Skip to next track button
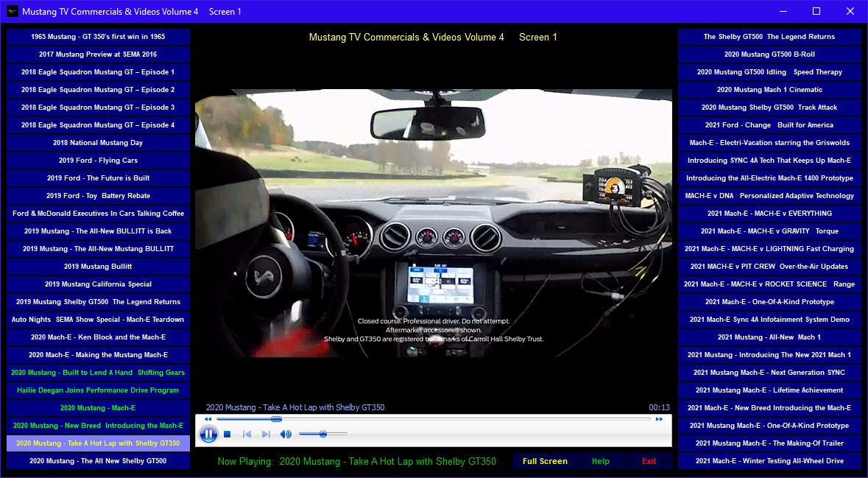 (x=267, y=435)
